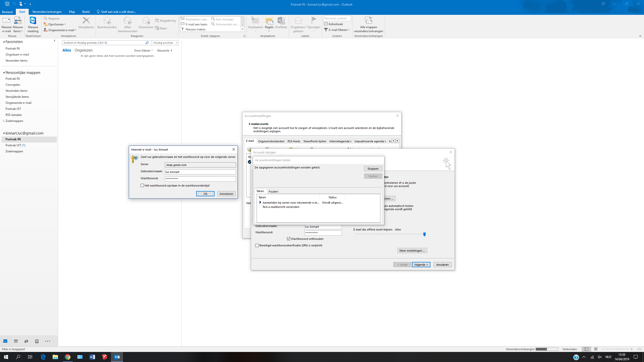The height and width of the screenshot is (362, 644).
Task: Click the Verzenden/ontvangen progress bar
Action: (547, 349)
